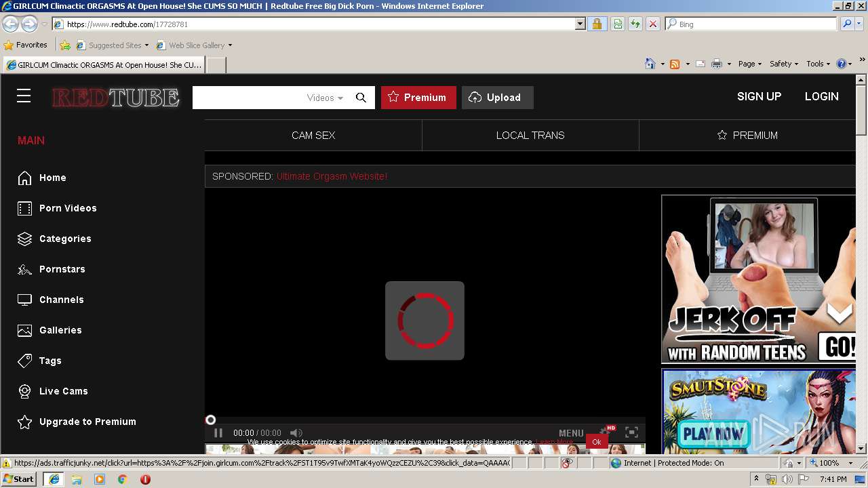The image size is (868, 488).
Task: Click the Feeds RSS icon
Action: pos(675,64)
